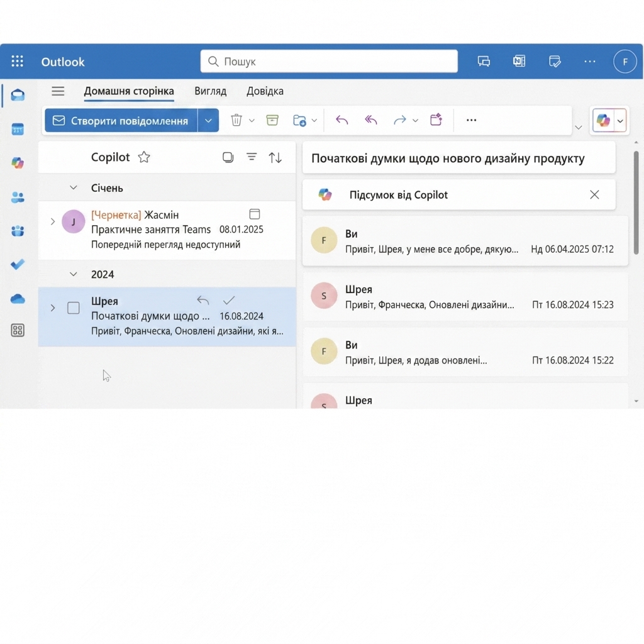The height and width of the screenshot is (644, 644).
Task: Open Teams chat icon in header
Action: point(484,62)
